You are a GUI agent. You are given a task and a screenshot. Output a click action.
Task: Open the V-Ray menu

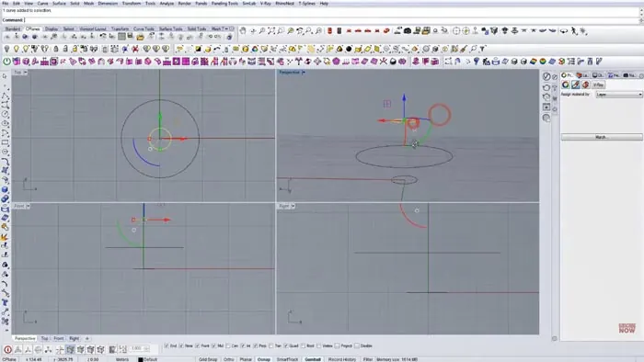(x=266, y=4)
